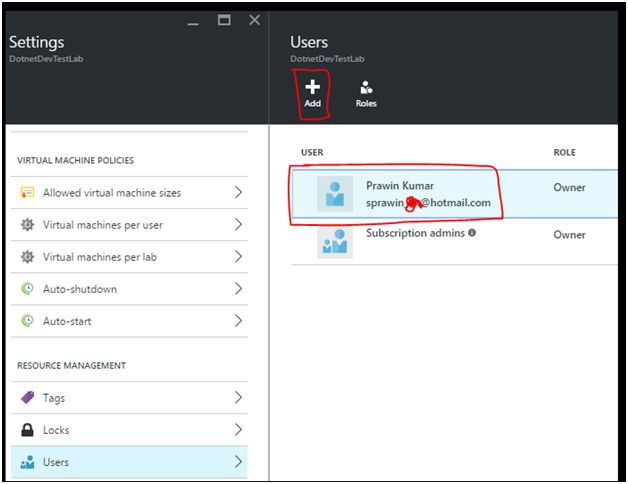Click the Add user plus icon

click(312, 88)
